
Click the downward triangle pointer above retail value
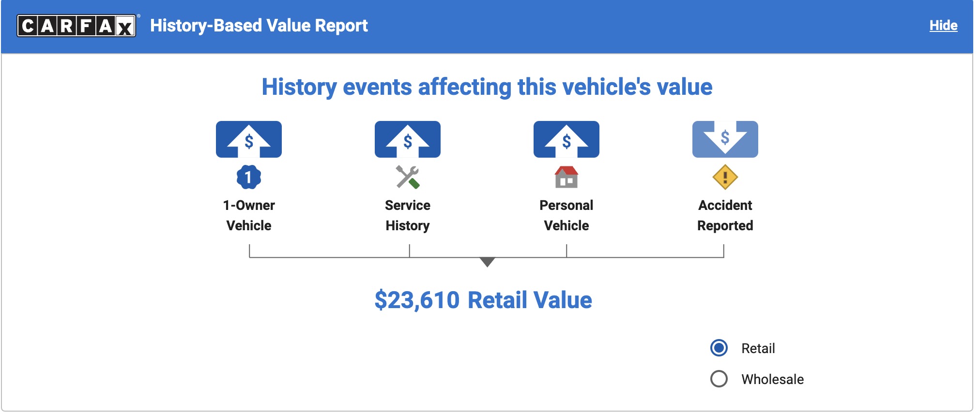(487, 262)
